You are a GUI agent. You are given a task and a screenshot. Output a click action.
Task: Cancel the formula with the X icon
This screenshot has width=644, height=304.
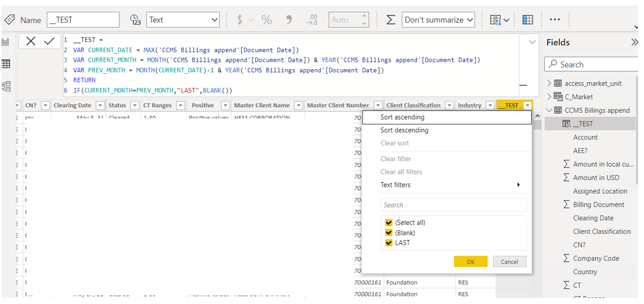(x=31, y=42)
